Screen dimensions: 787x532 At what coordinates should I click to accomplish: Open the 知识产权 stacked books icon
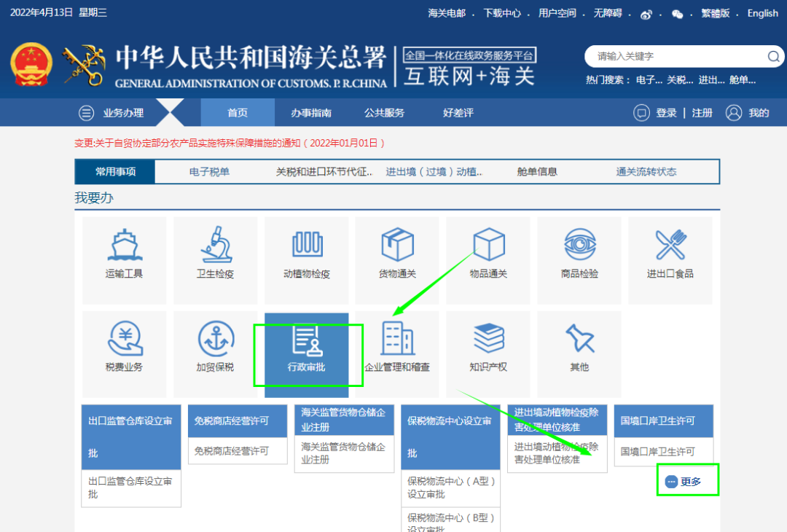click(489, 337)
